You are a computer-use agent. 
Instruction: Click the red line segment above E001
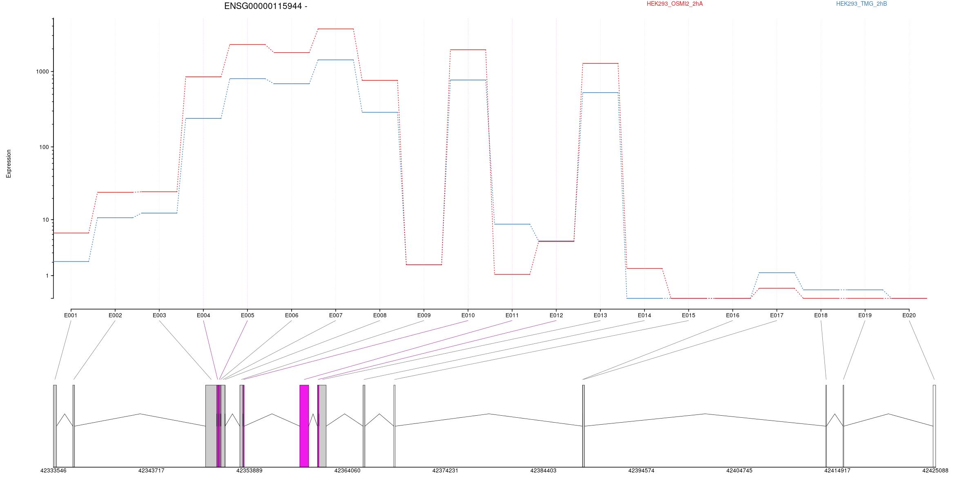(71, 233)
